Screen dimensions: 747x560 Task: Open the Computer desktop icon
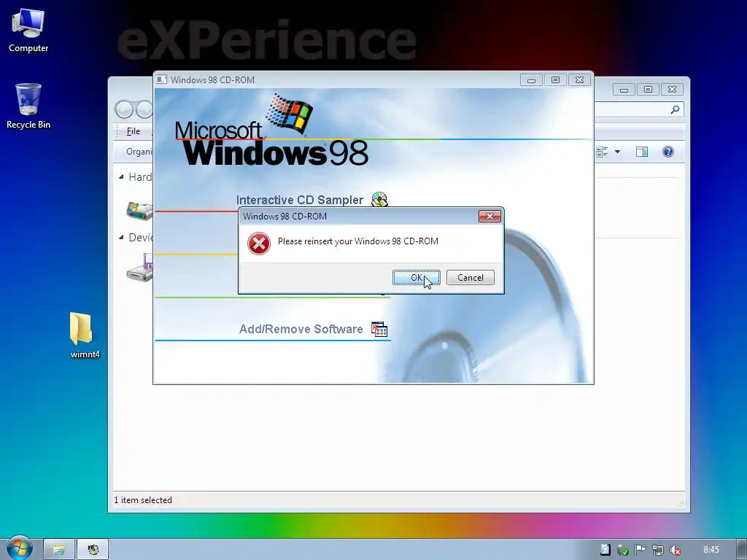[28, 31]
